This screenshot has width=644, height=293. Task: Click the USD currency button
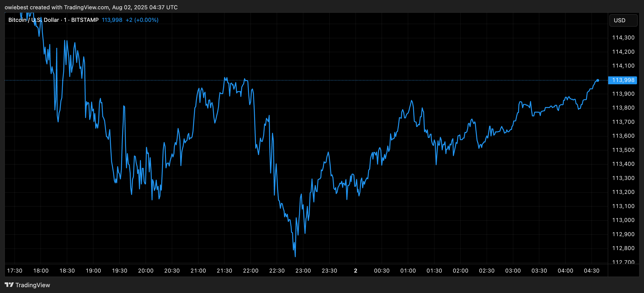click(624, 20)
